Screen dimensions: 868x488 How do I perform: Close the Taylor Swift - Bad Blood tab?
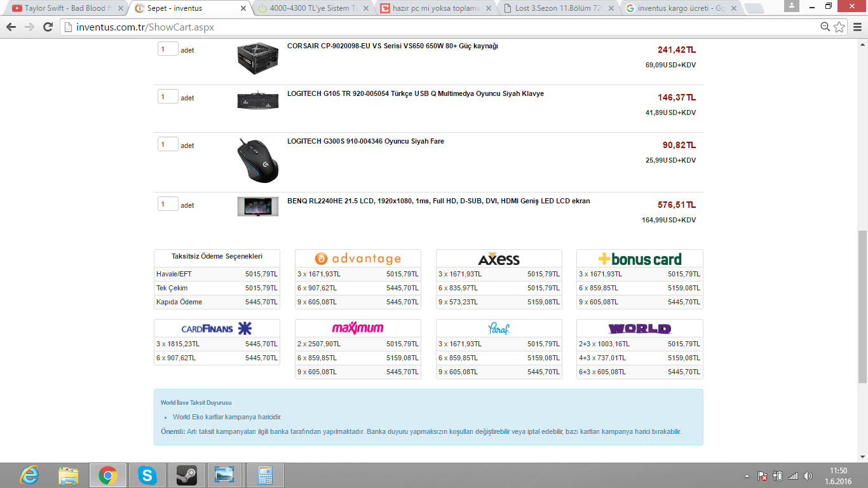click(121, 8)
